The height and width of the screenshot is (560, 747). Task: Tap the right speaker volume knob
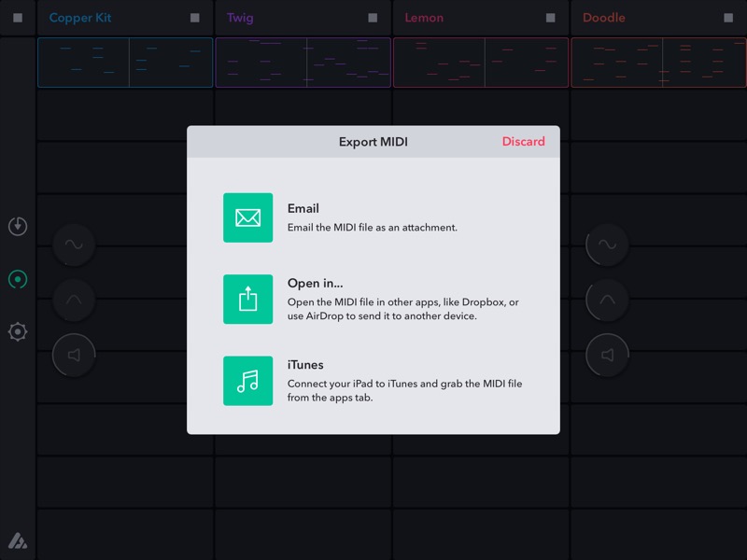[608, 355]
